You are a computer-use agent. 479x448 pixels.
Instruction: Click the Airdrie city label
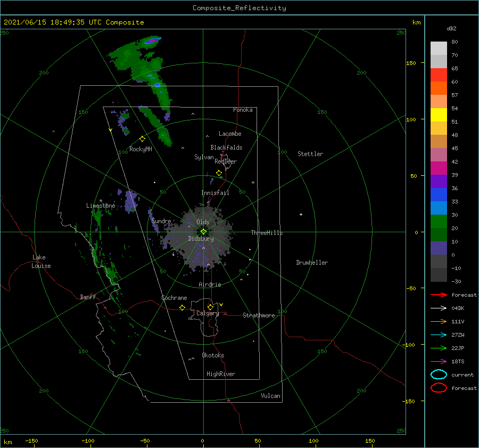click(x=210, y=284)
